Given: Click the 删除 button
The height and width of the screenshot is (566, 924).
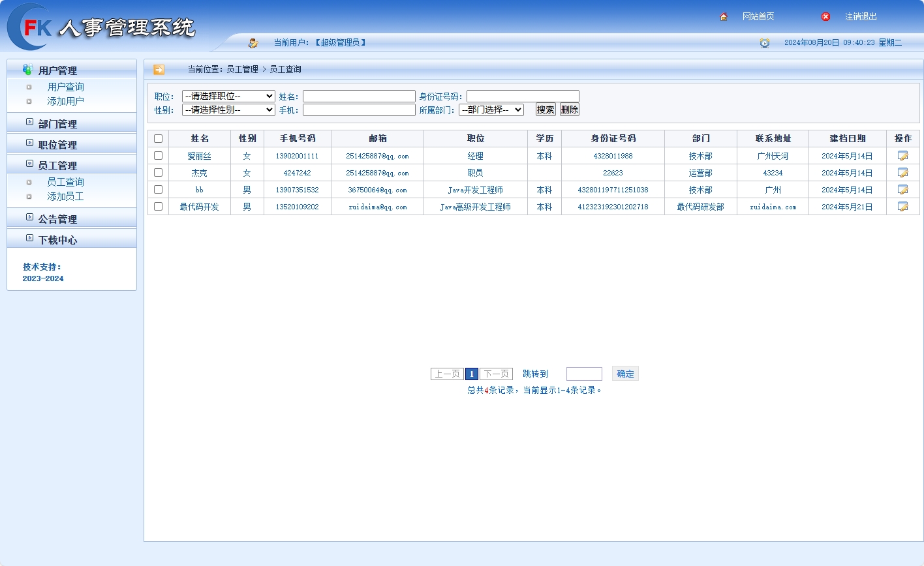Looking at the screenshot, I should [570, 110].
